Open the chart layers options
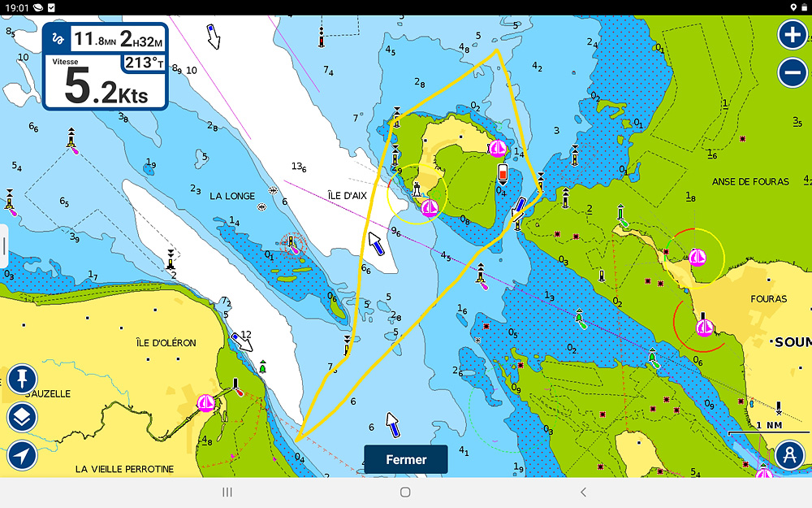Viewport: 812px width, 508px height. [22, 418]
